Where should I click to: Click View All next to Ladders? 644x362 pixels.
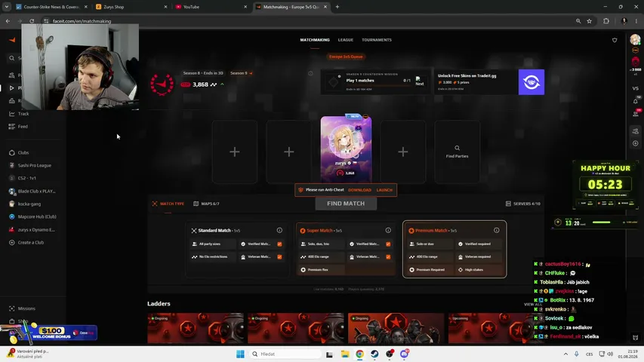pos(533,304)
